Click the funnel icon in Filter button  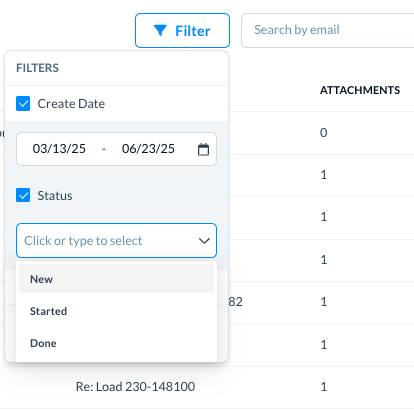(x=160, y=30)
